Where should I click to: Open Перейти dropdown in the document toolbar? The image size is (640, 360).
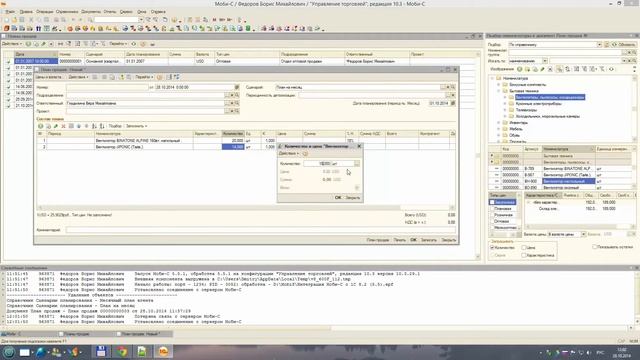[144, 77]
